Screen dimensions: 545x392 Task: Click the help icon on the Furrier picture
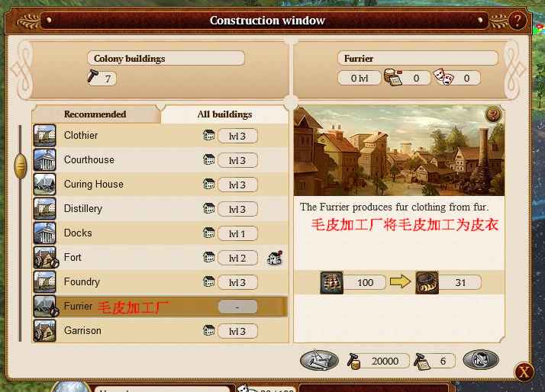click(x=493, y=114)
